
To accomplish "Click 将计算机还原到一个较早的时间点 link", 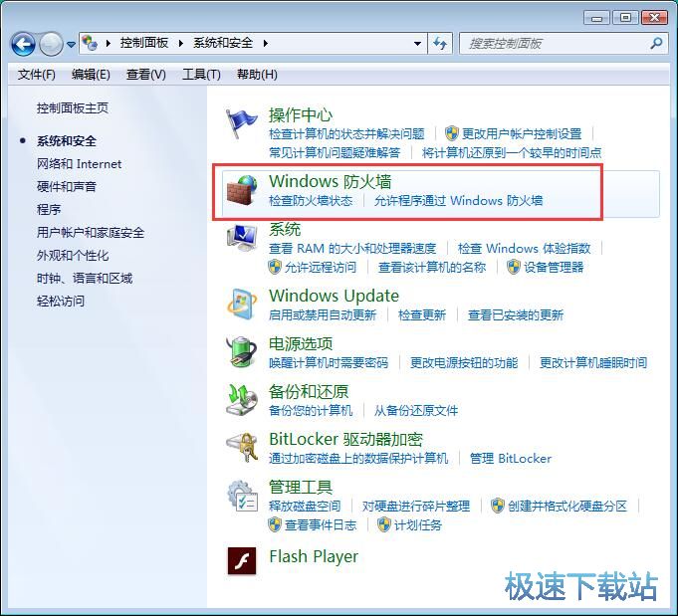I will click(512, 152).
